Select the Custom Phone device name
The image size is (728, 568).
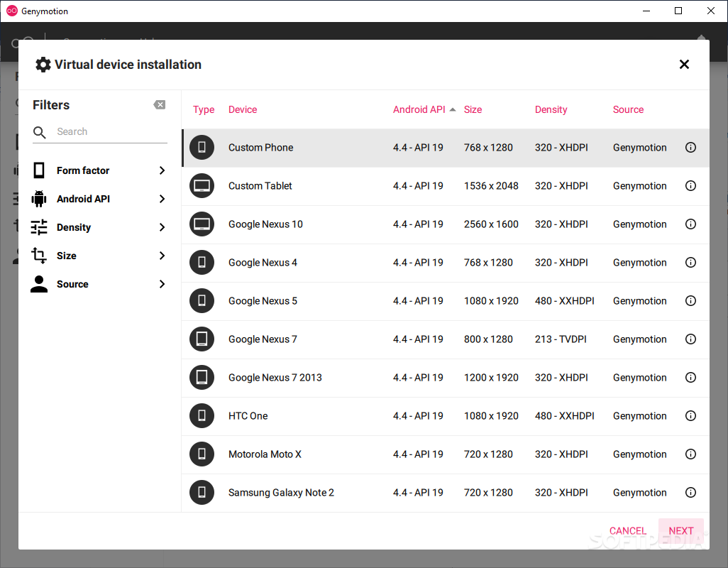click(x=261, y=148)
